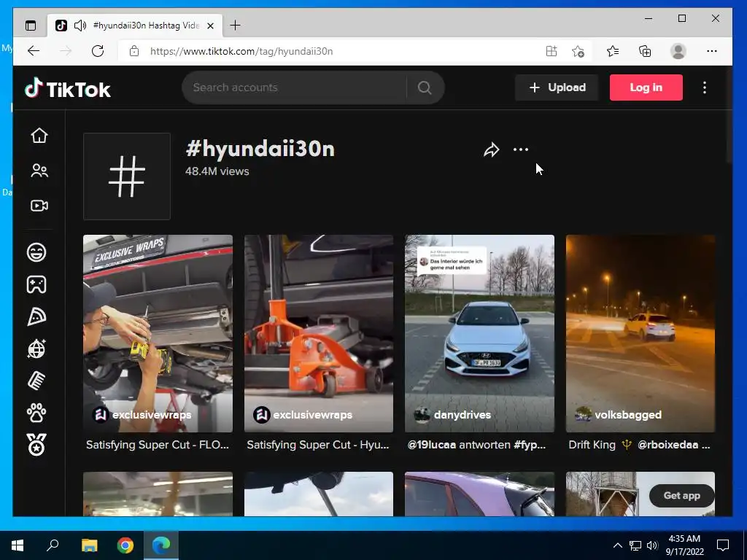Click the Upload button
The width and height of the screenshot is (747, 560).
(557, 87)
